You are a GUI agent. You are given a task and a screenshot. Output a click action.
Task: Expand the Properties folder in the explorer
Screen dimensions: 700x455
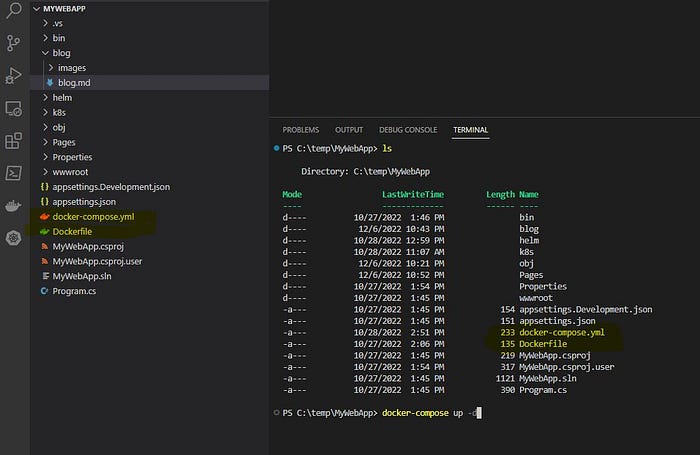(45, 157)
